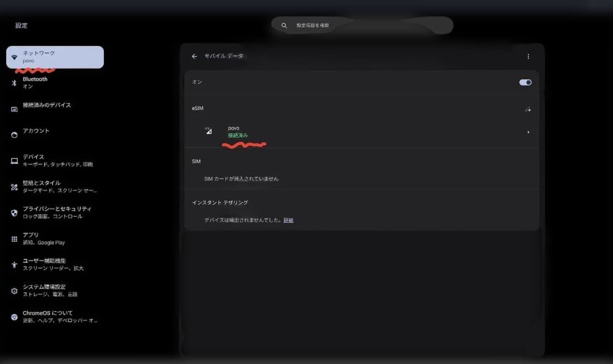The height and width of the screenshot is (364, 613).
Task: Toggle mobile data off
Action: [525, 82]
